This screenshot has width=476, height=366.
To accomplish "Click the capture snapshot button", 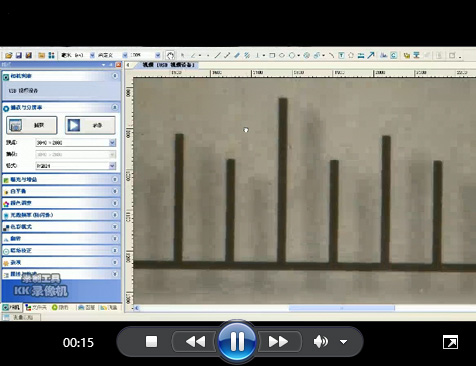I will click(x=32, y=125).
